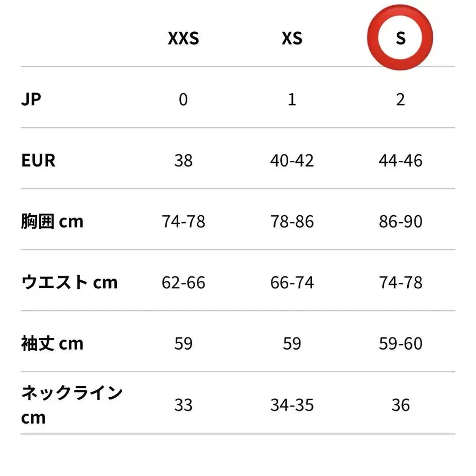Click sleeve length 59-60 value
Image resolution: width=476 pixels, height=476 pixels.
(x=400, y=343)
